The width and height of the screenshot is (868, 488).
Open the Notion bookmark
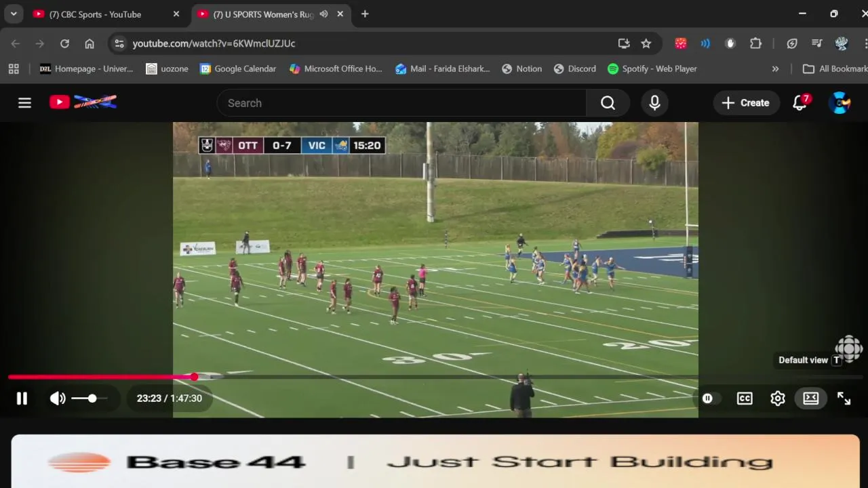coord(521,68)
